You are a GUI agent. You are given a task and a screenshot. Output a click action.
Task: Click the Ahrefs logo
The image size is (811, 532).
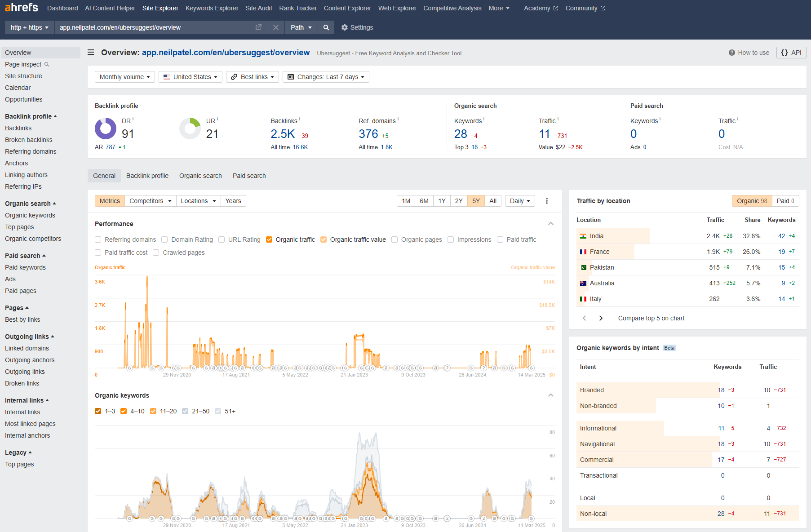click(22, 8)
